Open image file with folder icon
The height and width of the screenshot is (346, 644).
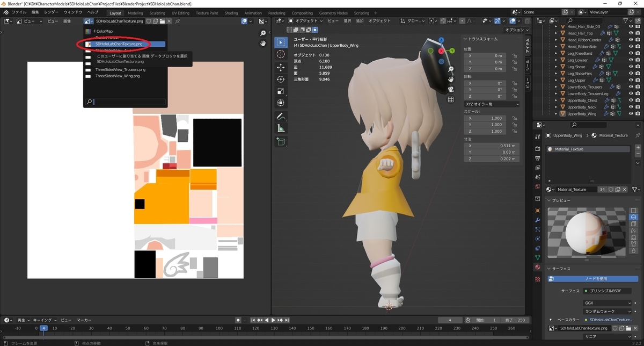[x=162, y=21]
